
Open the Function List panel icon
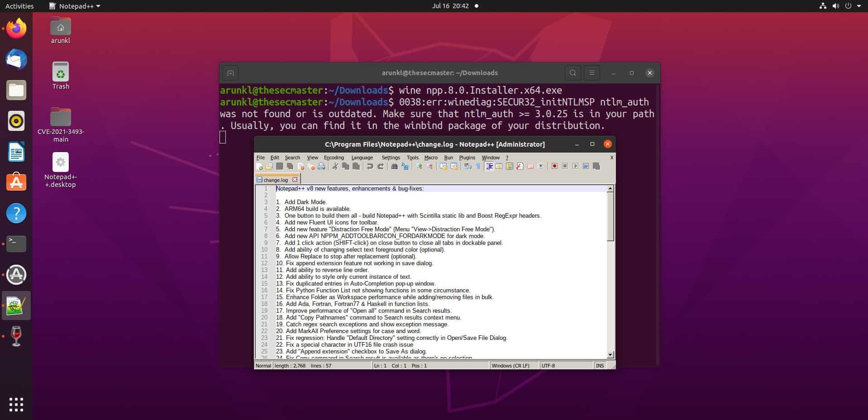pos(520,167)
